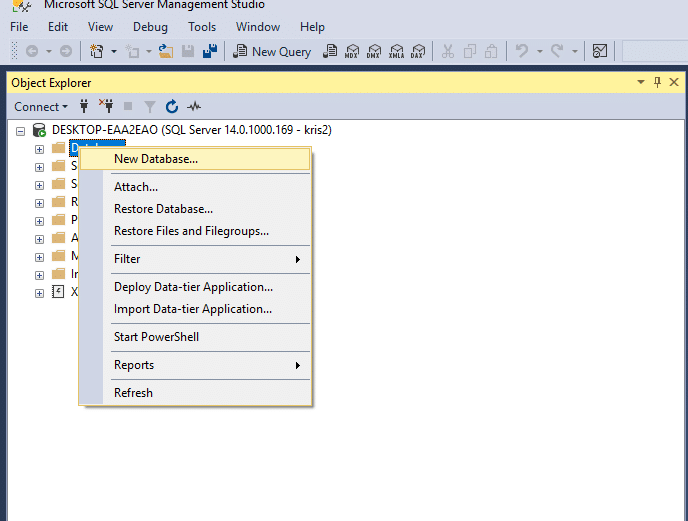Click the DAX query icon
The image size is (688, 521).
pyautogui.click(x=418, y=52)
